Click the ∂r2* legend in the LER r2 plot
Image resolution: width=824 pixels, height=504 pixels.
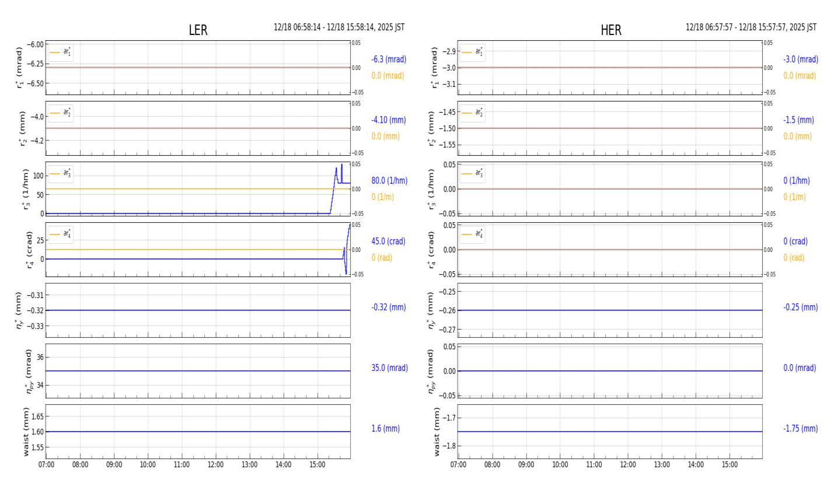(x=61, y=113)
